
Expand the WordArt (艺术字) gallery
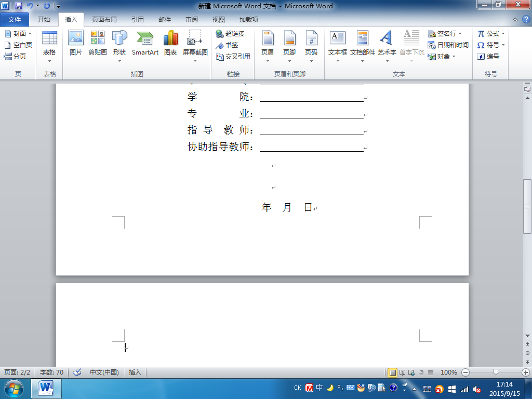click(x=387, y=46)
